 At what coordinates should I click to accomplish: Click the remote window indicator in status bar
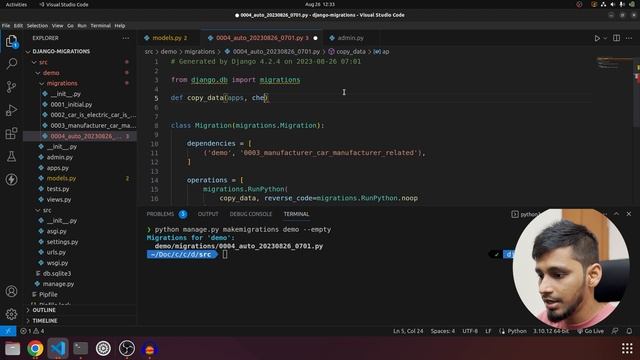[8, 331]
